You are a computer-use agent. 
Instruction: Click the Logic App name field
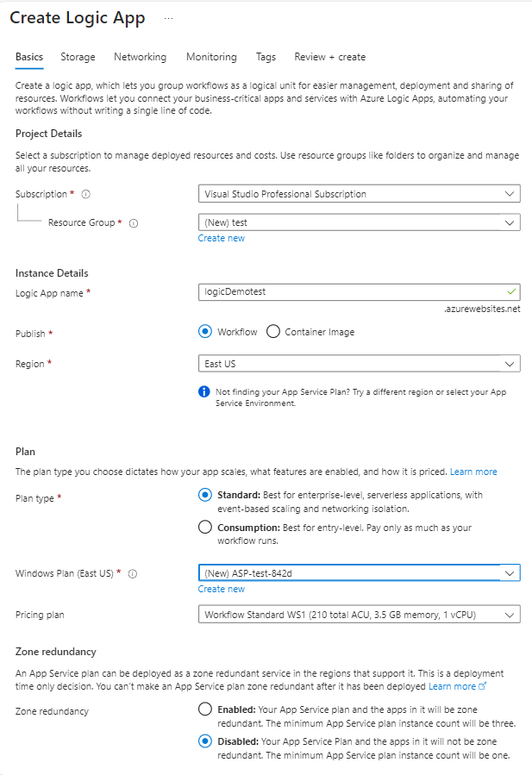click(x=352, y=291)
